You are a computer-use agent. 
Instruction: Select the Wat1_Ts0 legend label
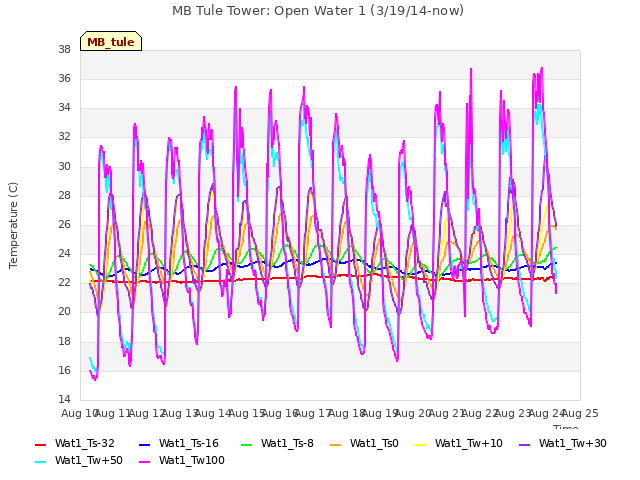tap(374, 443)
